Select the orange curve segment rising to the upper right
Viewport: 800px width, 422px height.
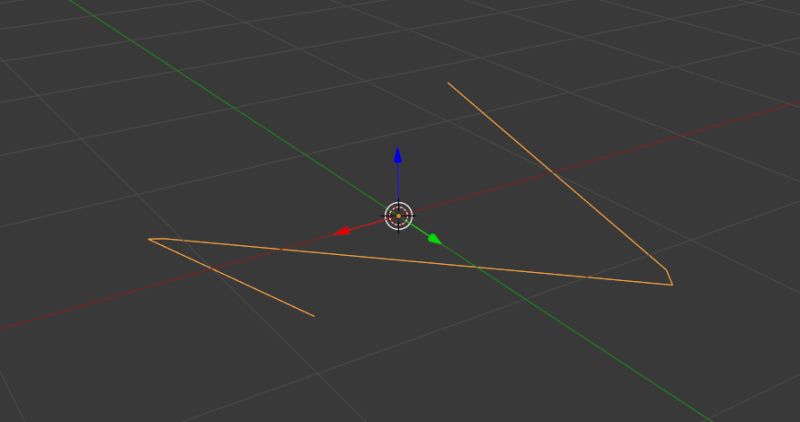pos(557,176)
